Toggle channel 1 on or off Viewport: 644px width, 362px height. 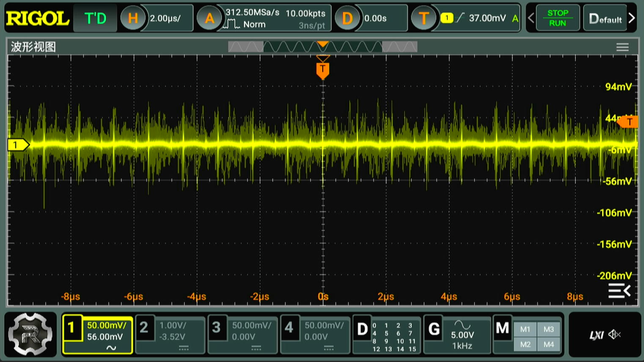tap(71, 328)
